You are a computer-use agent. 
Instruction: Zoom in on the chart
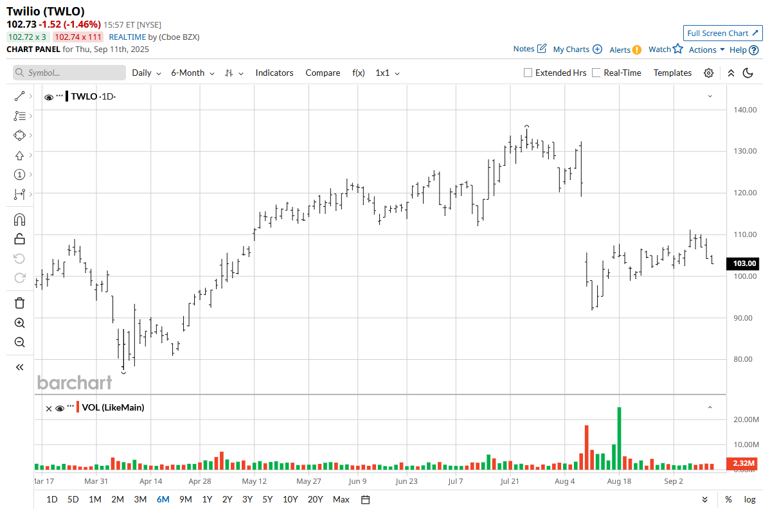pos(19,323)
